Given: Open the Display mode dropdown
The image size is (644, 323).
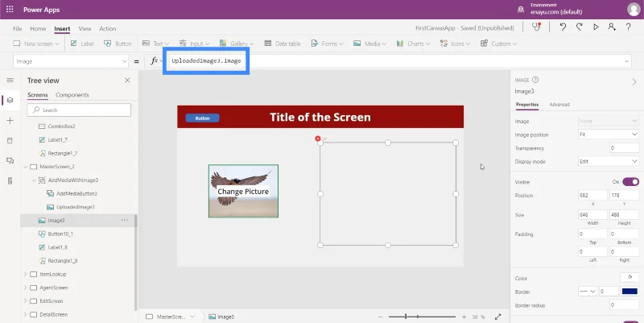Looking at the screenshot, I should click(x=609, y=161).
